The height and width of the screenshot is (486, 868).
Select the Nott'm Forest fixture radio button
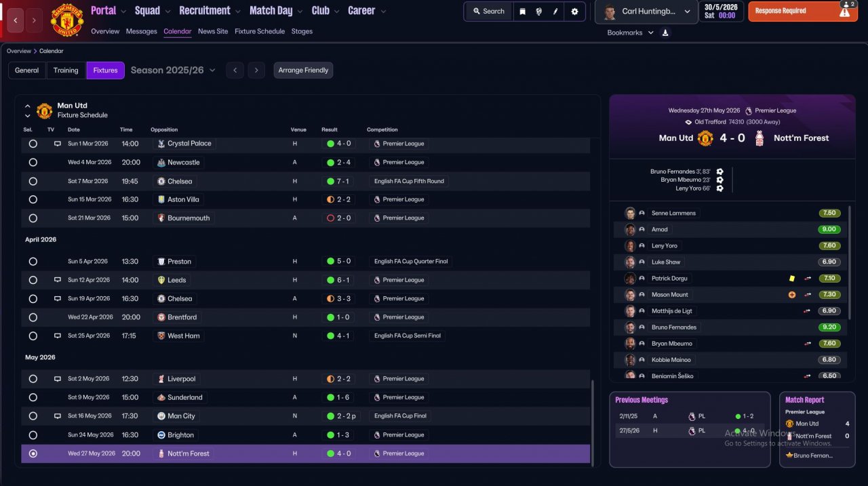(x=33, y=453)
